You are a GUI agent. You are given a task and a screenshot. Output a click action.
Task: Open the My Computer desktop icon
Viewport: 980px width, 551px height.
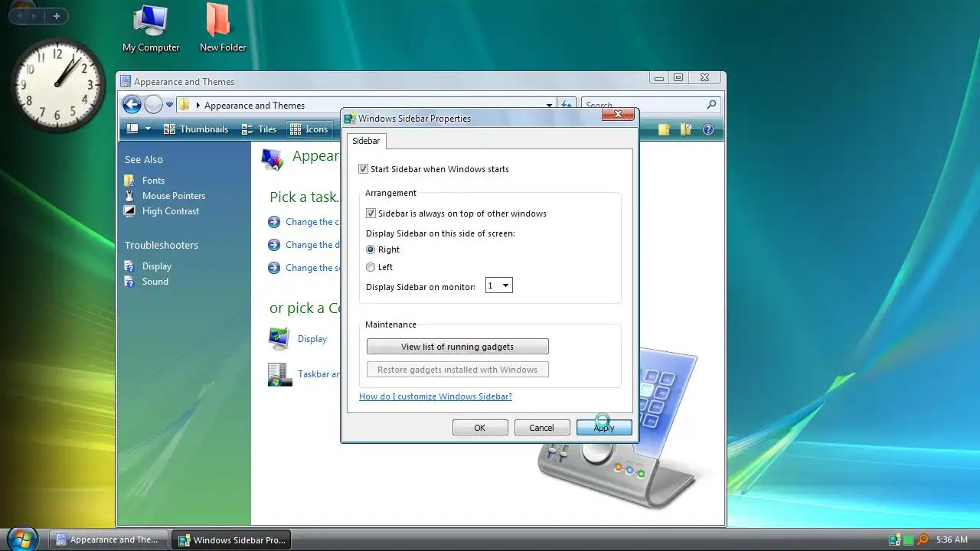151,28
